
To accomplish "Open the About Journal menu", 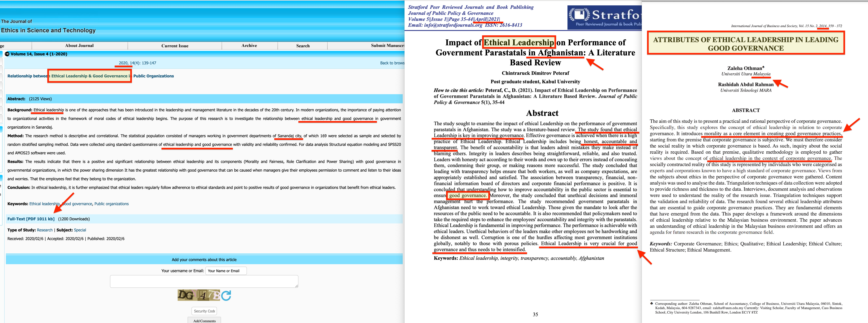I will coord(80,45).
